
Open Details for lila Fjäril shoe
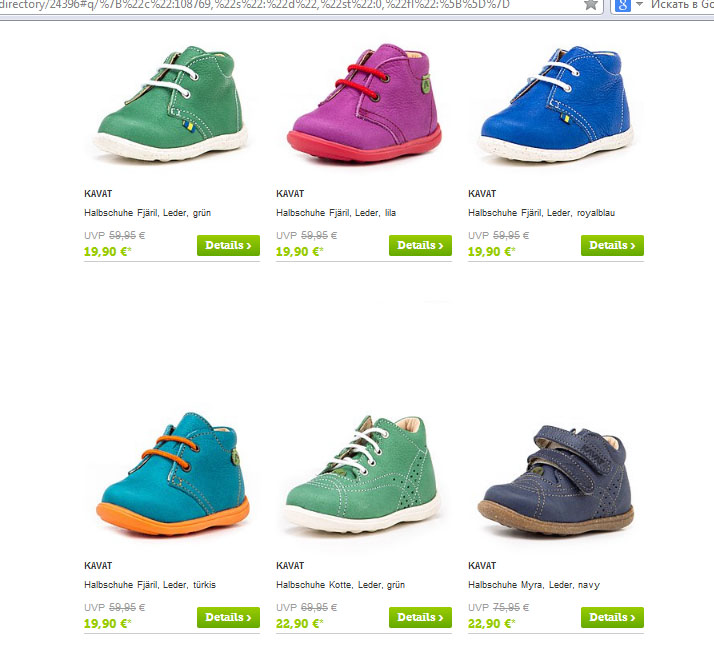coord(420,245)
